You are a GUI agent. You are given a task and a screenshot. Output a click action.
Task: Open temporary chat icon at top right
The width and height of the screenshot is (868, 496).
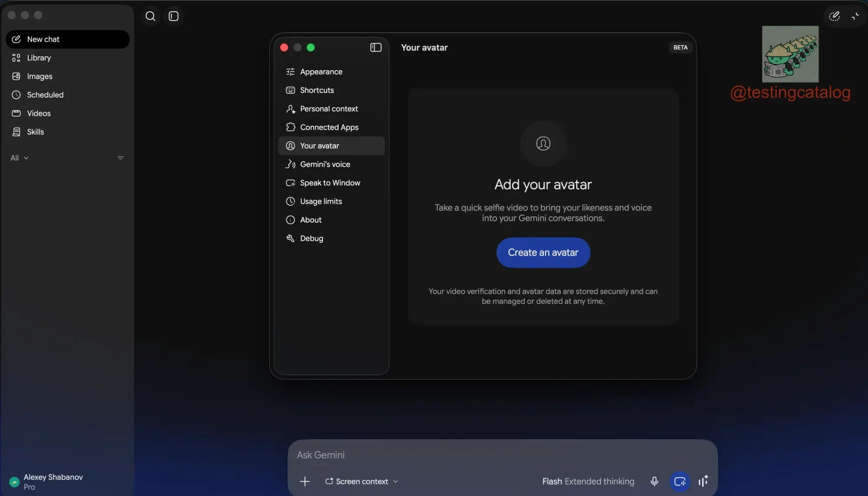(834, 16)
